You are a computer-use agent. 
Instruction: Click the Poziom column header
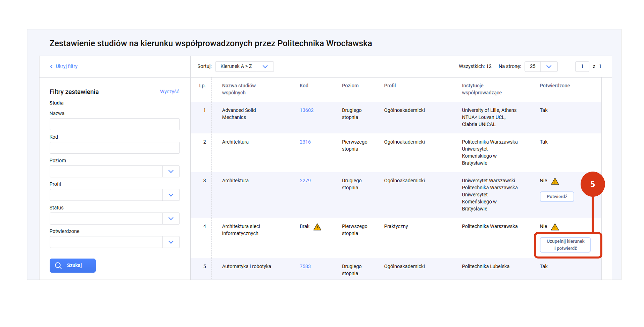coord(350,86)
